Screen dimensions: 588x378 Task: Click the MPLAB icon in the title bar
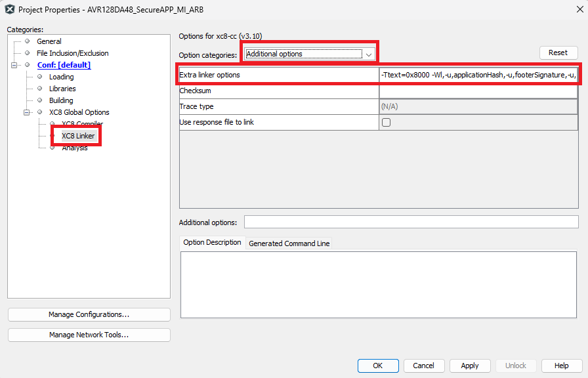tap(10, 10)
